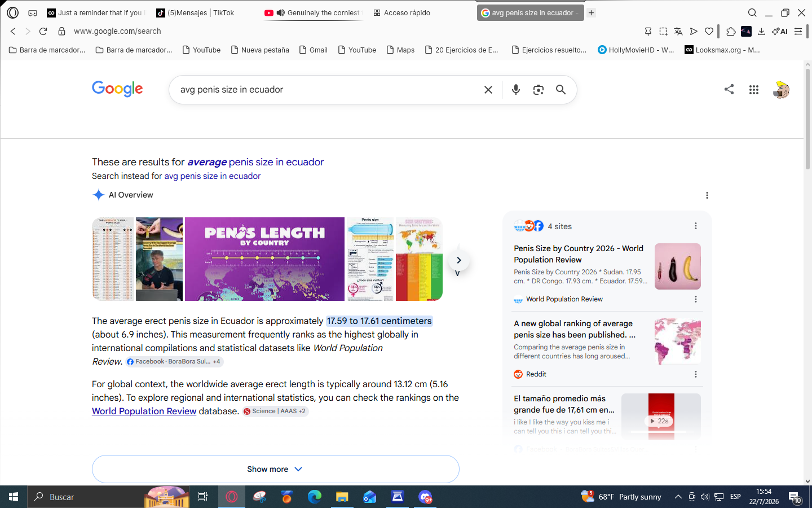Search instead for avg penis size in ecuador
This screenshot has height=508, width=812.
click(x=212, y=176)
